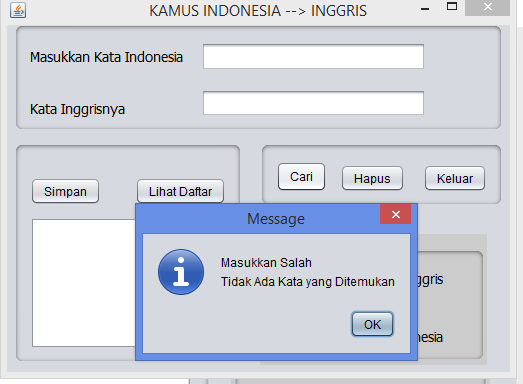The height and width of the screenshot is (384, 523).
Task: Focus the Masukkan Kata Indonesia text field
Action: coord(314,57)
